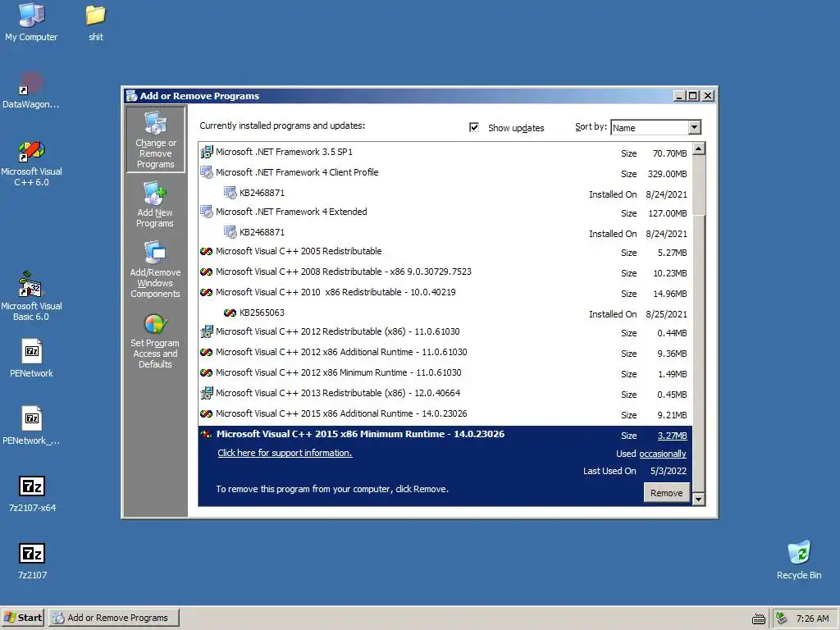Select the PENetwork 7z archive icon
The height and width of the screenshot is (630, 840).
pyautogui.click(x=32, y=352)
